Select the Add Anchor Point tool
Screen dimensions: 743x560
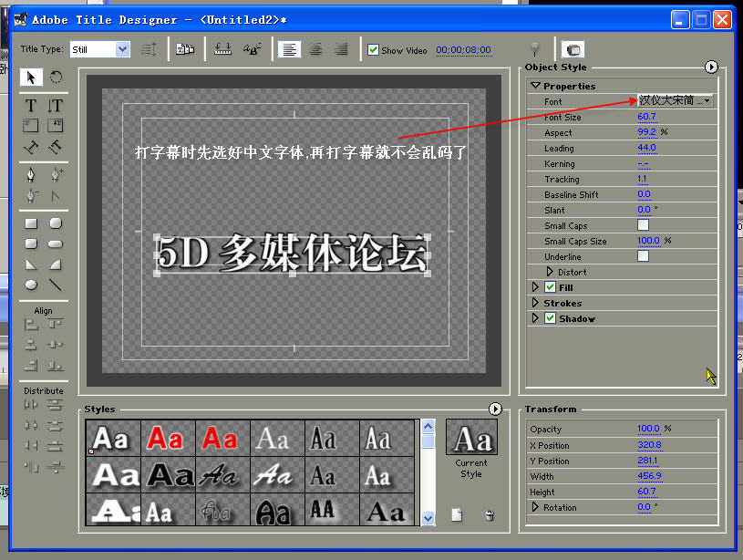click(x=56, y=175)
